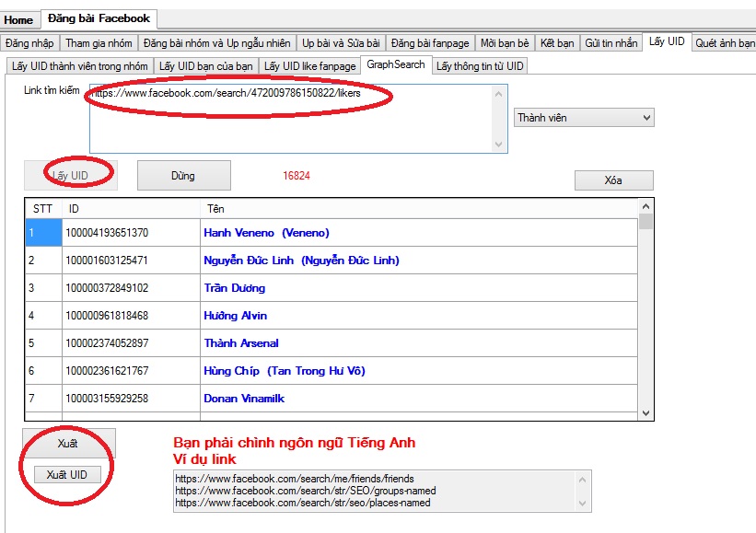Open the Thành Arsenal name link
Viewport: 756px width, 533px height.
tap(241, 343)
